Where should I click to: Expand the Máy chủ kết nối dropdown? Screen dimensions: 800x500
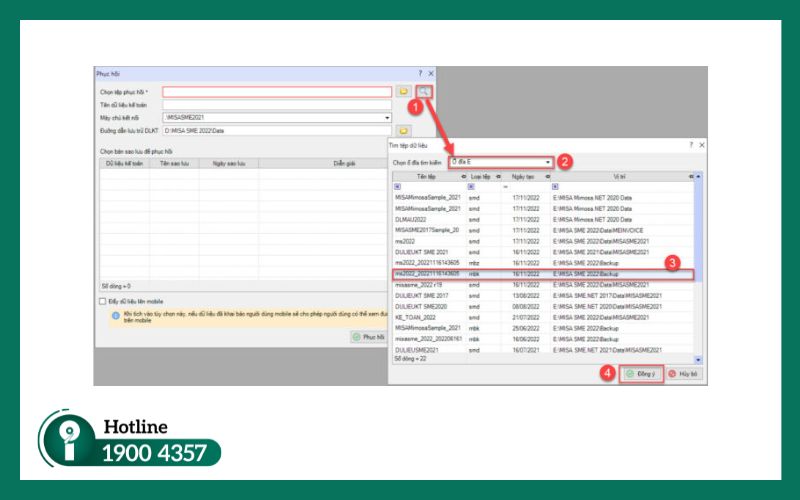pos(387,118)
